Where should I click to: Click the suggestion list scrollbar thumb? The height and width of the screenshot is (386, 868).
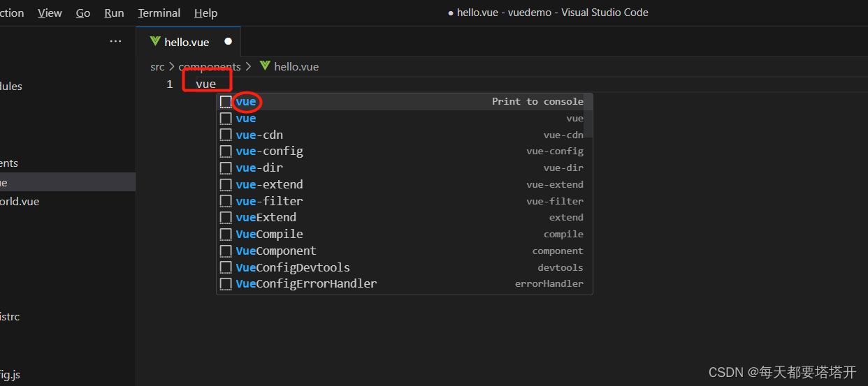point(588,115)
